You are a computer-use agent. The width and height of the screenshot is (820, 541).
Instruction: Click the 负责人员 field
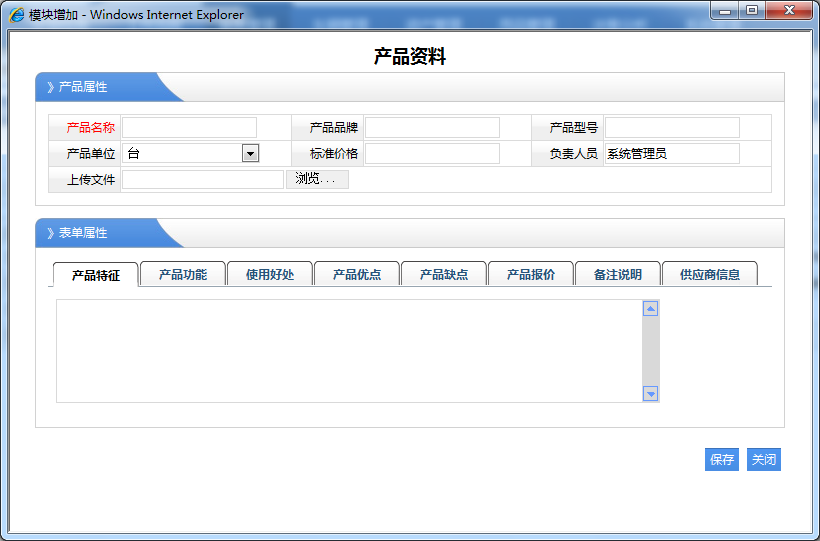672,153
